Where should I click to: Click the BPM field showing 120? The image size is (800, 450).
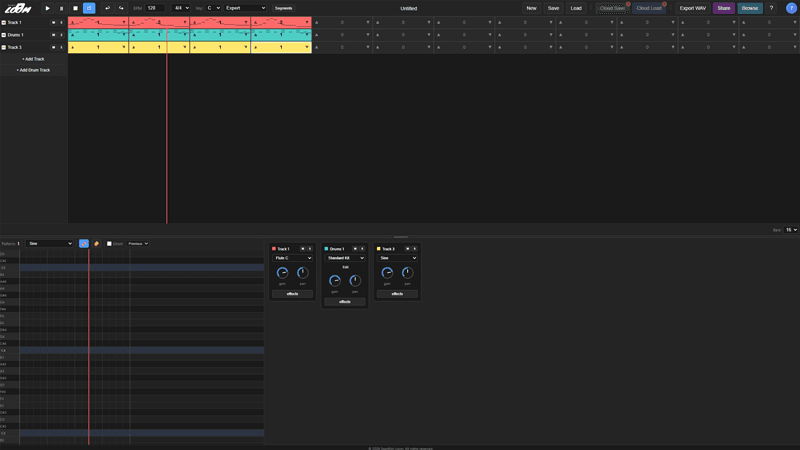[x=155, y=8]
